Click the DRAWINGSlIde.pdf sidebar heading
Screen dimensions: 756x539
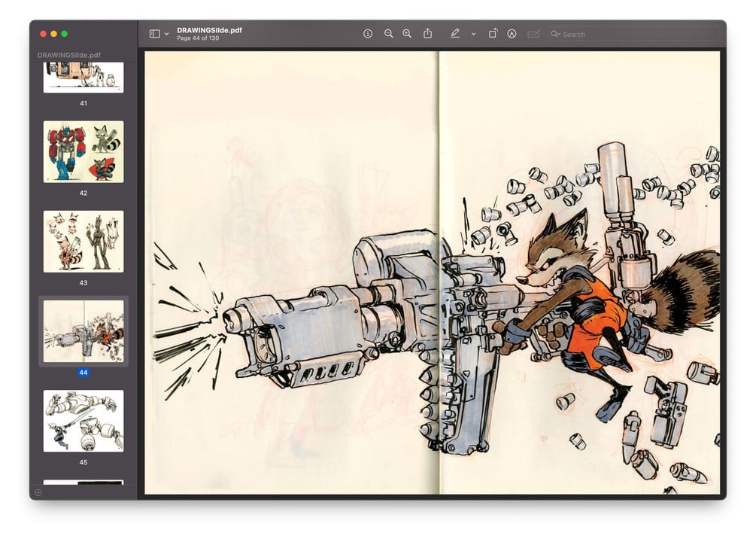[69, 55]
